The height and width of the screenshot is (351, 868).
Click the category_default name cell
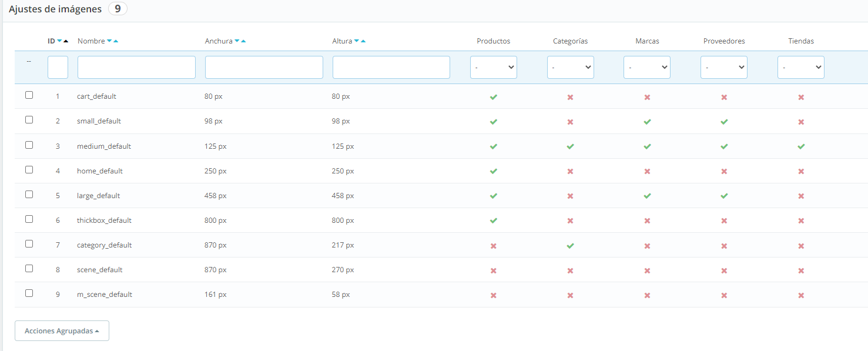(x=104, y=245)
